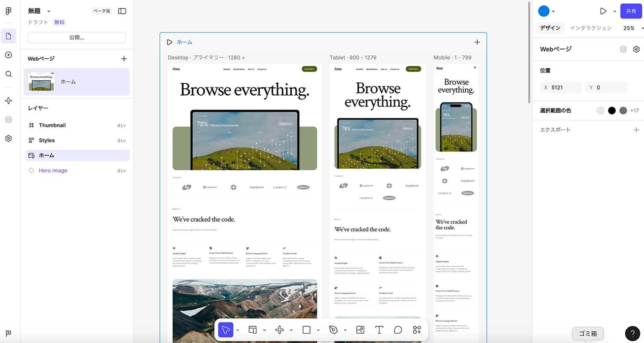Open Webページ settings gear icon
Viewport: 644px width, 343px height.
(x=636, y=49)
